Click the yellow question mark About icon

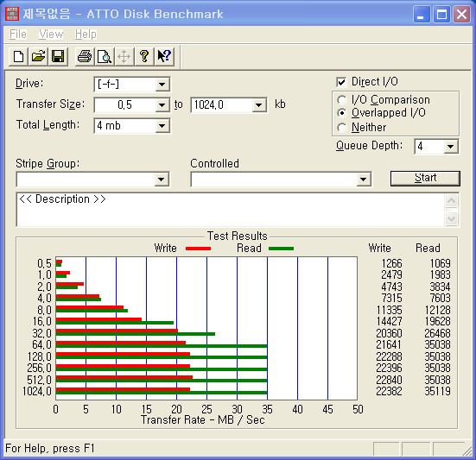144,56
